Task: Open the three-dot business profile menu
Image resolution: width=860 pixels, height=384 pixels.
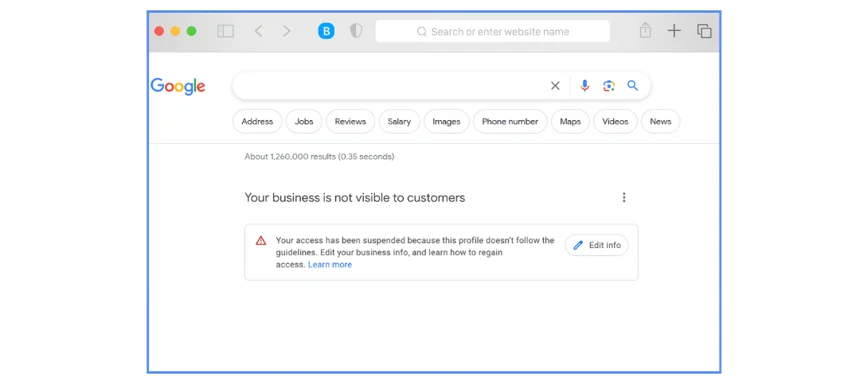Action: pyautogui.click(x=624, y=197)
